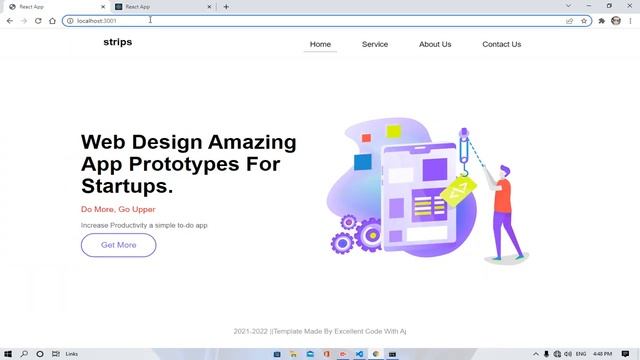Viewport: 640px width, 360px height.
Task: Open Windows search magnifier in taskbar
Action: point(24,354)
